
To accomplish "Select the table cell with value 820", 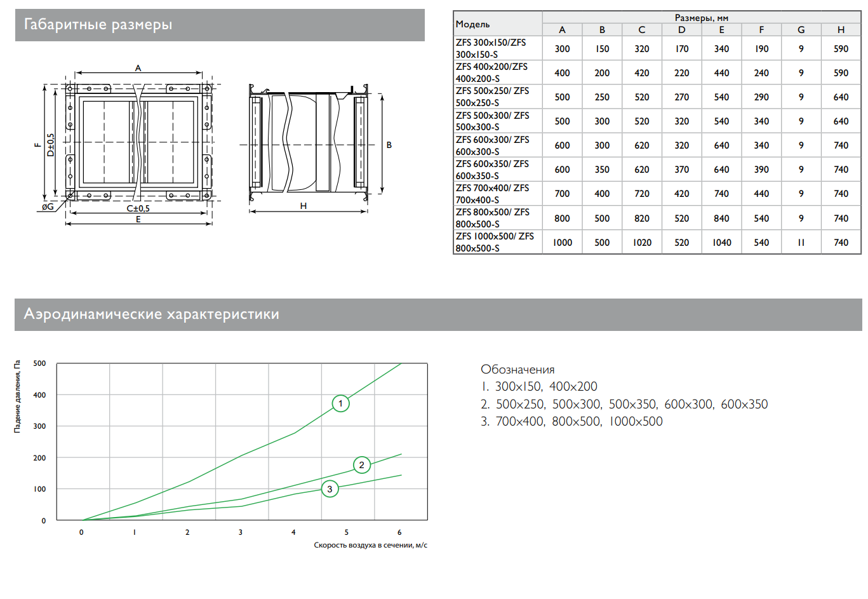I will [642, 219].
